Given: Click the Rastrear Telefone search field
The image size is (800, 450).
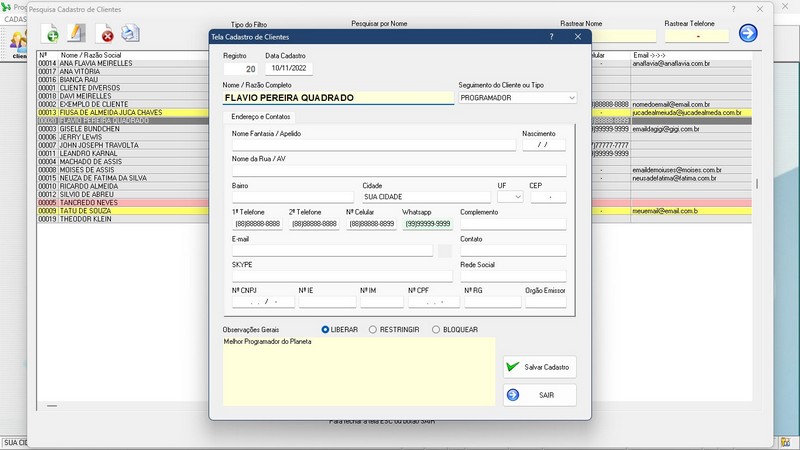Looking at the screenshot, I should pyautogui.click(x=697, y=36).
